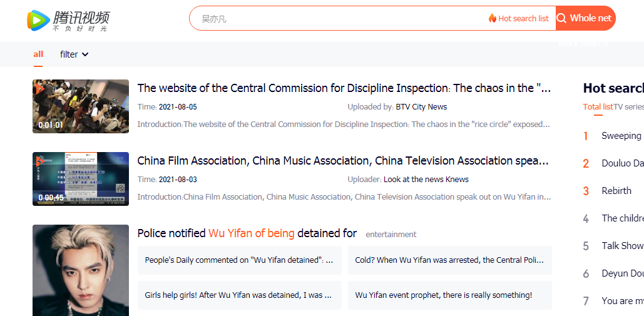Open 'Girls help girls!' related video

tap(239, 295)
